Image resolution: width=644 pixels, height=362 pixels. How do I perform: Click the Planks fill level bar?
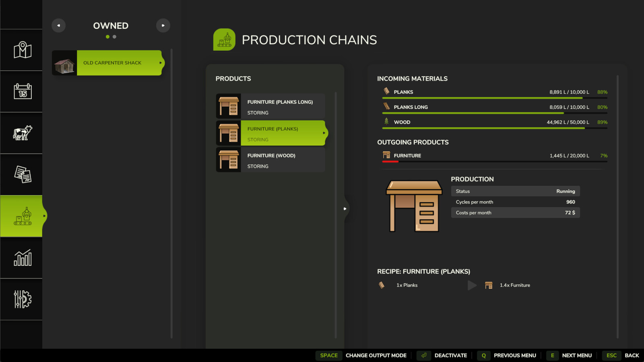(494, 98)
